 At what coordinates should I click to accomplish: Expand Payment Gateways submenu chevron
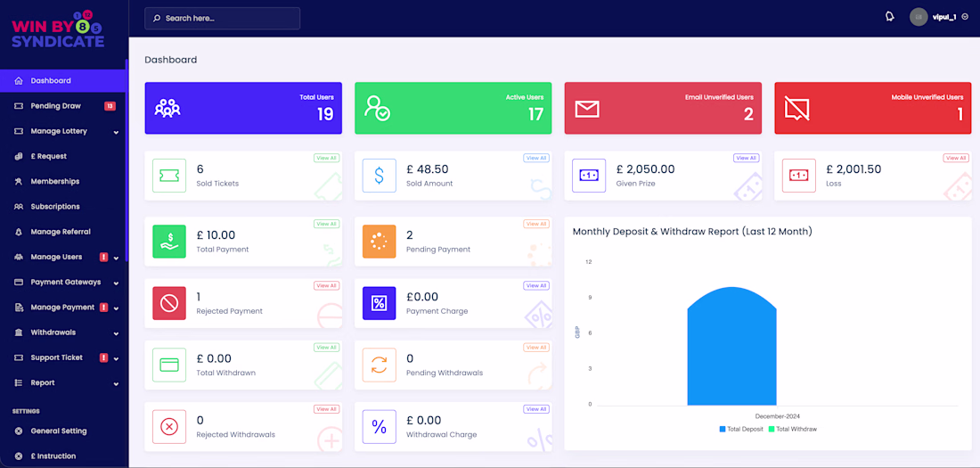116,283
